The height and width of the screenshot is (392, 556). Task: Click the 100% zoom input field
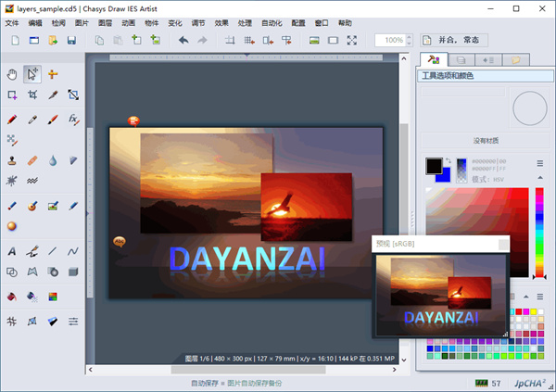(x=391, y=41)
